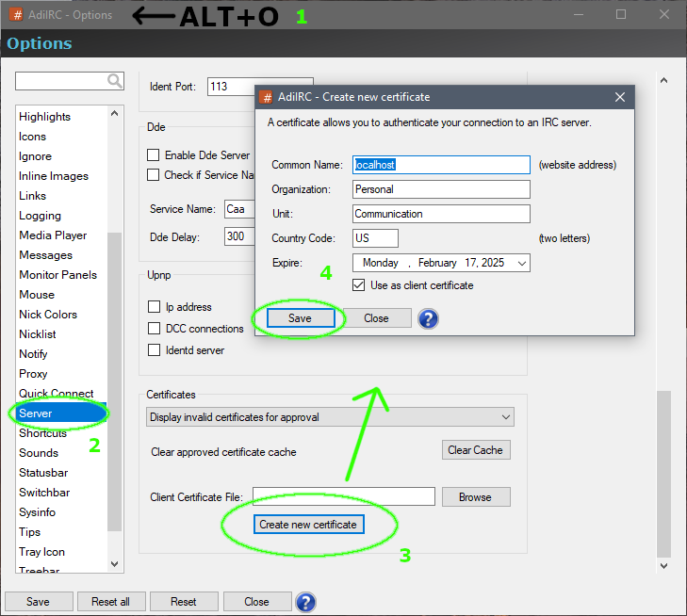Select Sounds category
This screenshot has width=687, height=616.
(x=39, y=453)
